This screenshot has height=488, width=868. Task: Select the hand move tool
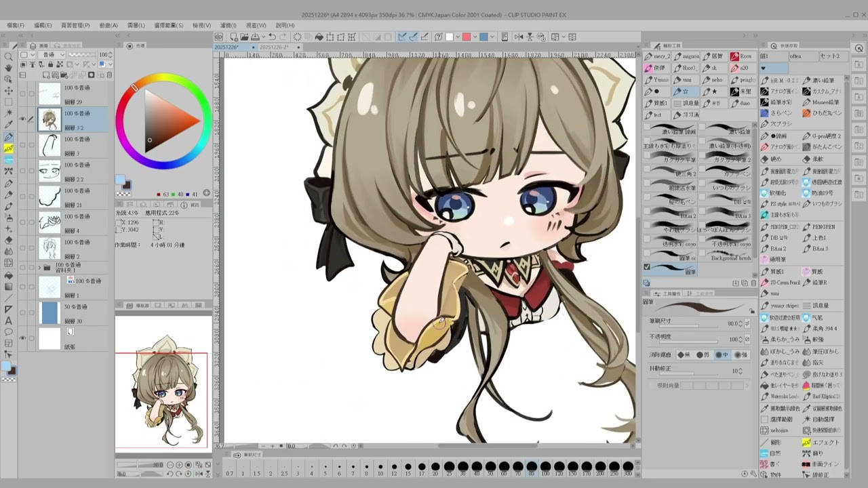(8, 68)
